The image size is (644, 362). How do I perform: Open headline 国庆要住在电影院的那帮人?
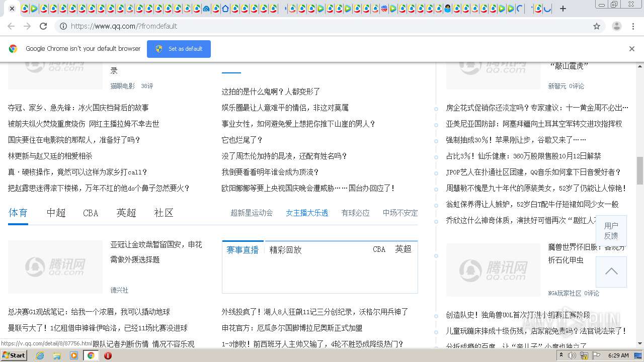pyautogui.click(x=74, y=140)
